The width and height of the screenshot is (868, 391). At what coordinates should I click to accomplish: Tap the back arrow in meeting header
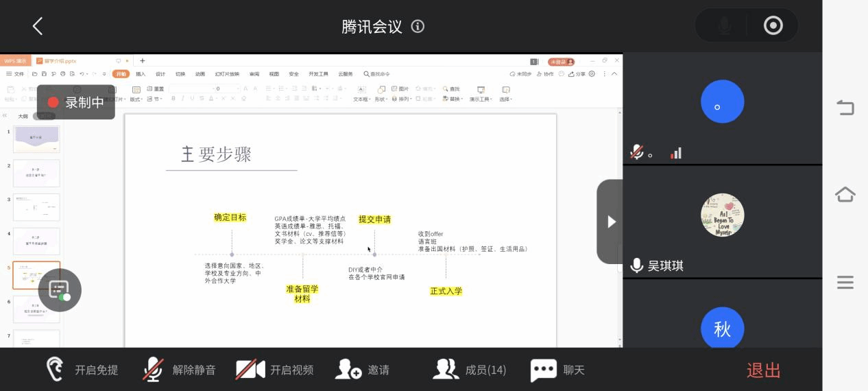click(38, 27)
